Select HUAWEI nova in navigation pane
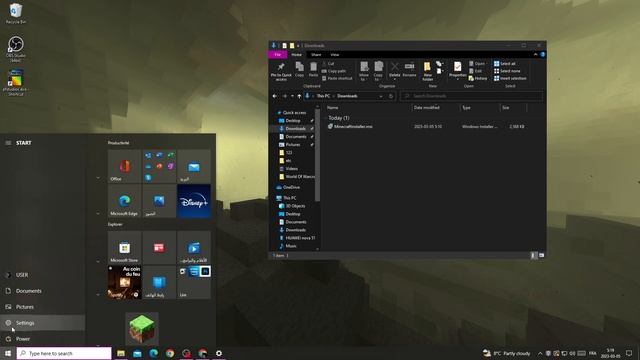The width and height of the screenshot is (640, 360). click(x=297, y=238)
